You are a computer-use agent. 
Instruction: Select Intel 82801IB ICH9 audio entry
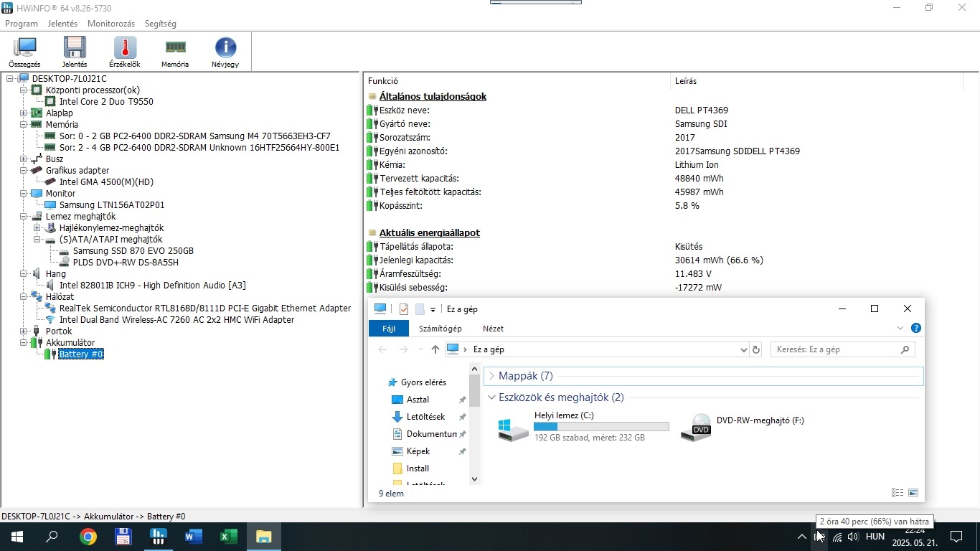(x=152, y=286)
